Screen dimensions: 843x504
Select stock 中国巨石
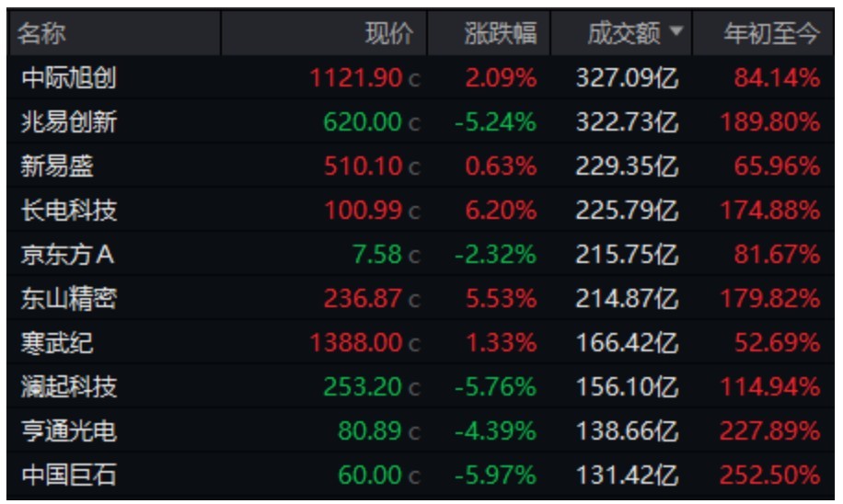tap(69, 475)
